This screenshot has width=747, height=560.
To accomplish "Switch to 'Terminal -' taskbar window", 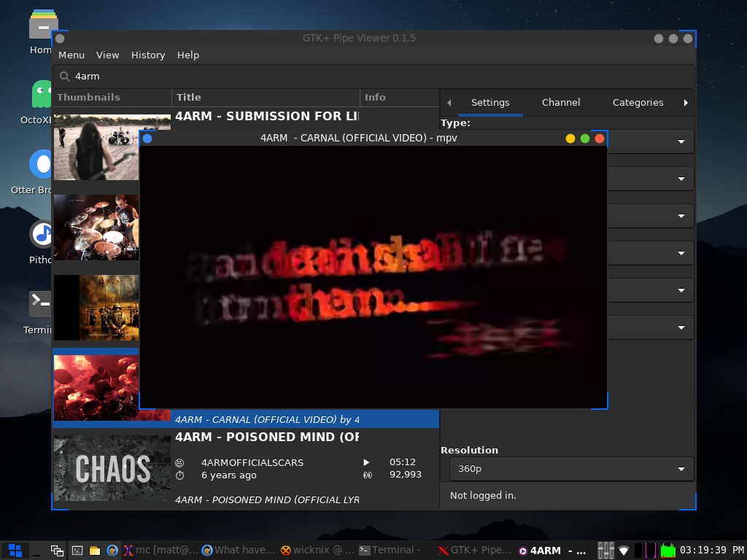I will coord(390,551).
